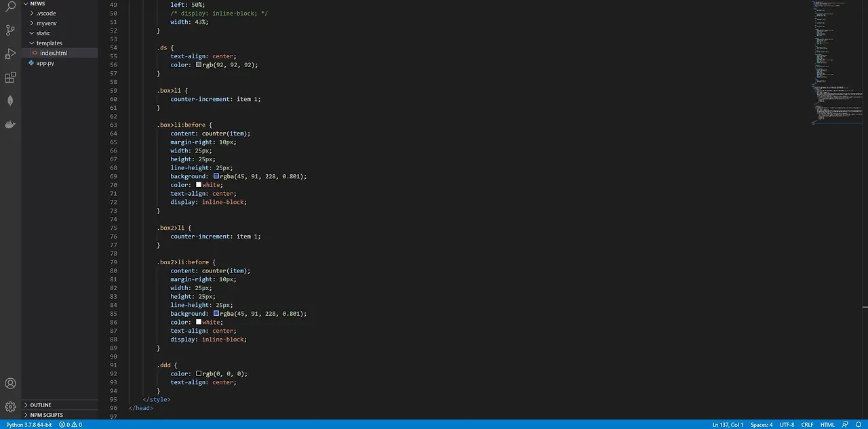Open the Docker whale icon panel

[x=10, y=124]
